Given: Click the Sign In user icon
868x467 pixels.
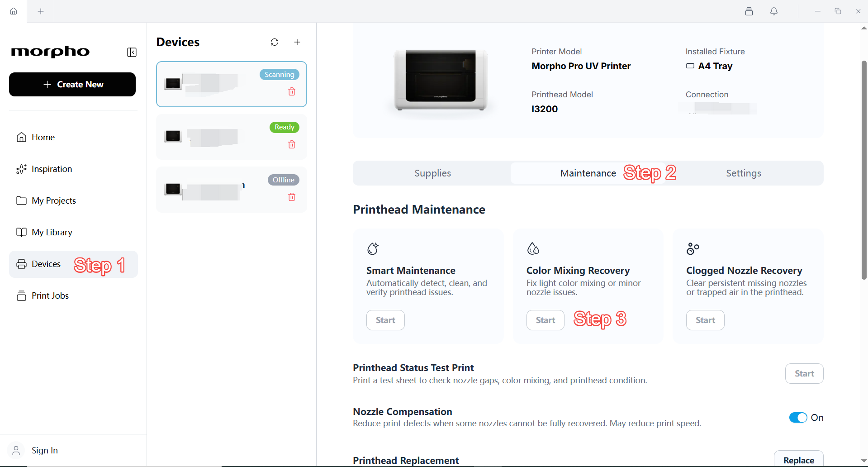Looking at the screenshot, I should tap(16, 450).
